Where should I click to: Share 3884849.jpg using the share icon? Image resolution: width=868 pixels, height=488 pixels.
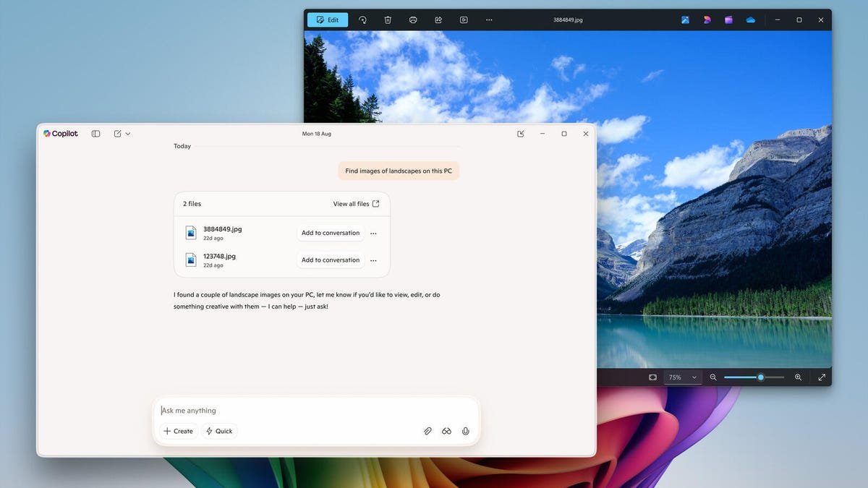point(438,20)
